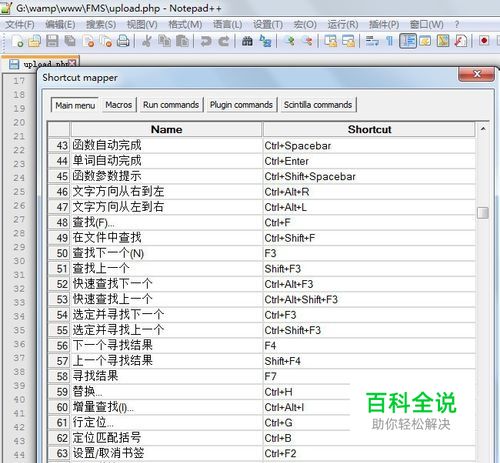
Task: Click the Close document toolbar icon
Action: coord(88,41)
